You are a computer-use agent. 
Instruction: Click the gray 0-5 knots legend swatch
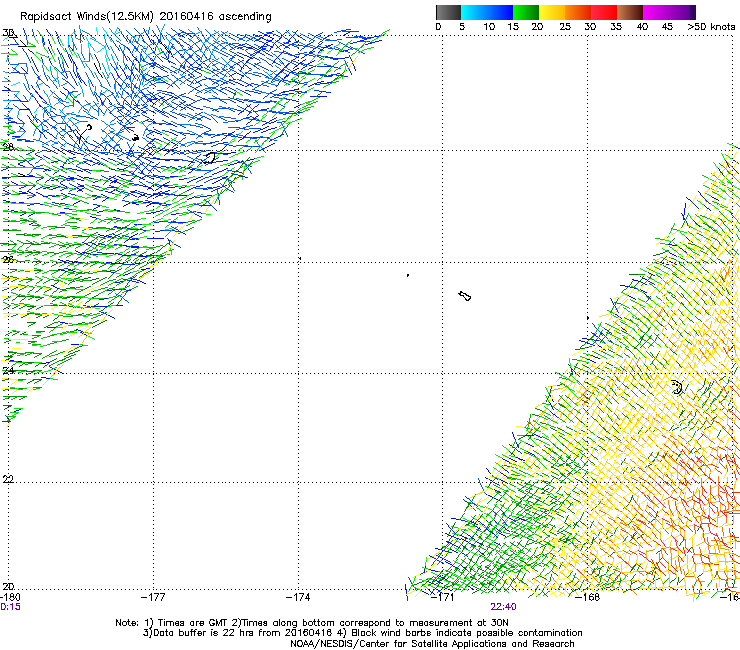[448, 12]
